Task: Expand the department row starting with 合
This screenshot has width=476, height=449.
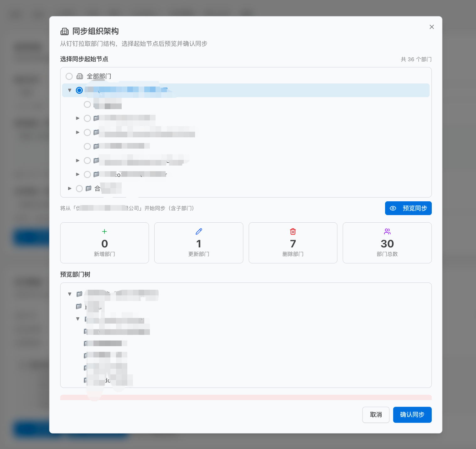Action: point(70,188)
